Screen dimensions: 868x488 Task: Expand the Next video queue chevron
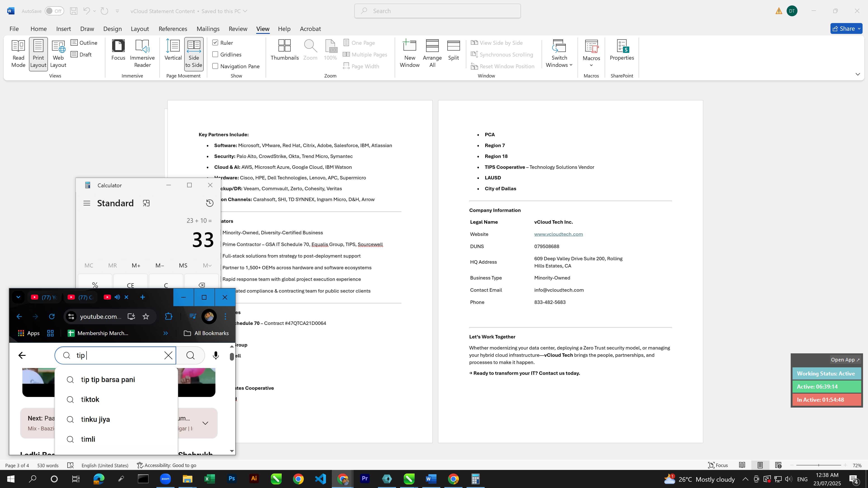coord(205,423)
